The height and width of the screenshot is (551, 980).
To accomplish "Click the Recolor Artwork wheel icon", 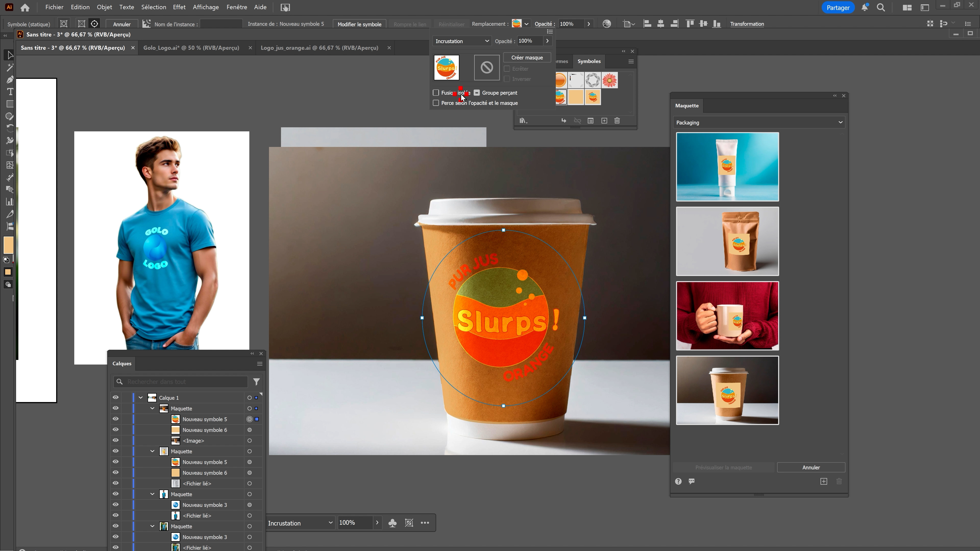I will pos(607,24).
